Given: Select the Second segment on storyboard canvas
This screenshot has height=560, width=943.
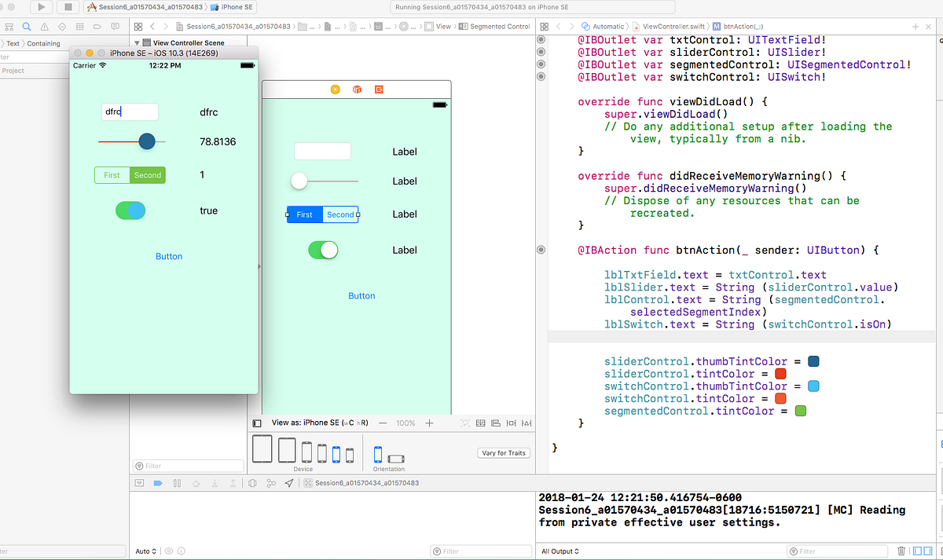Looking at the screenshot, I should [x=340, y=214].
